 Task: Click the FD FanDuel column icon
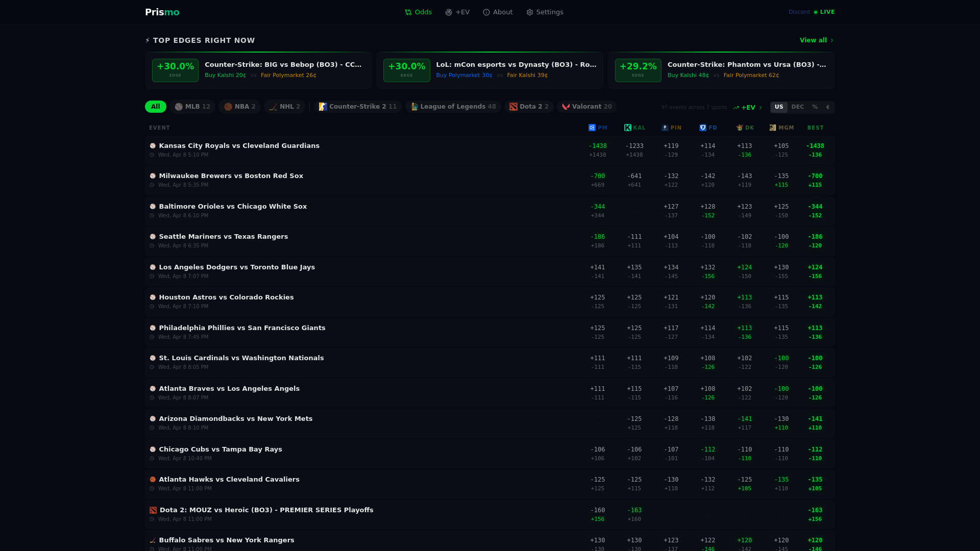click(703, 128)
